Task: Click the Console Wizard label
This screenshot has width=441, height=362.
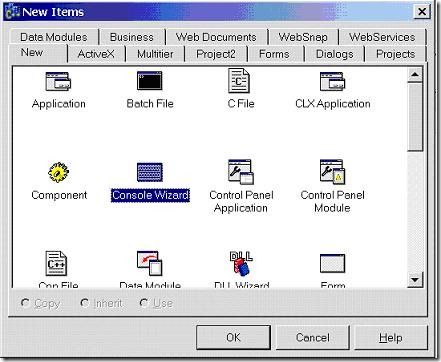Action: click(x=150, y=195)
